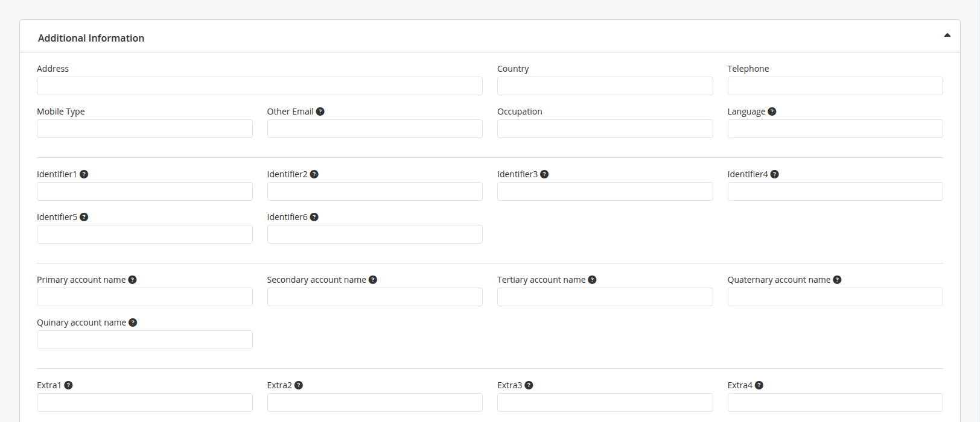The image size is (980, 422).
Task: Click the Identifier1 input field
Action: click(145, 192)
